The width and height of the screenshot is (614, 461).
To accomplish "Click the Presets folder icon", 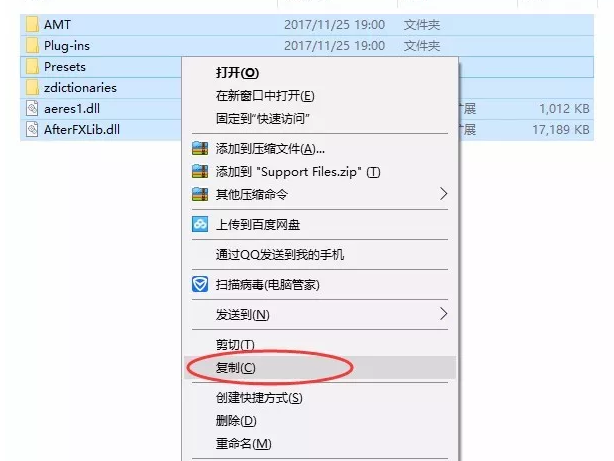I will tap(32, 67).
